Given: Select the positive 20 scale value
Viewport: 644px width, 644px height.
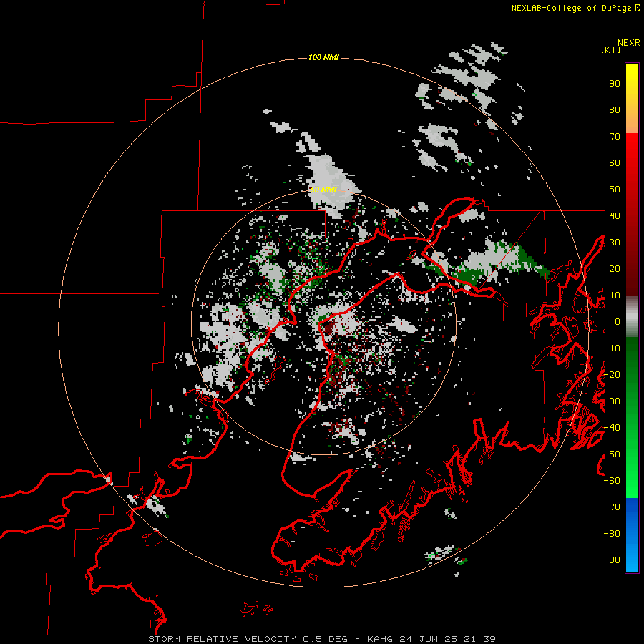Looking at the screenshot, I should [615, 269].
